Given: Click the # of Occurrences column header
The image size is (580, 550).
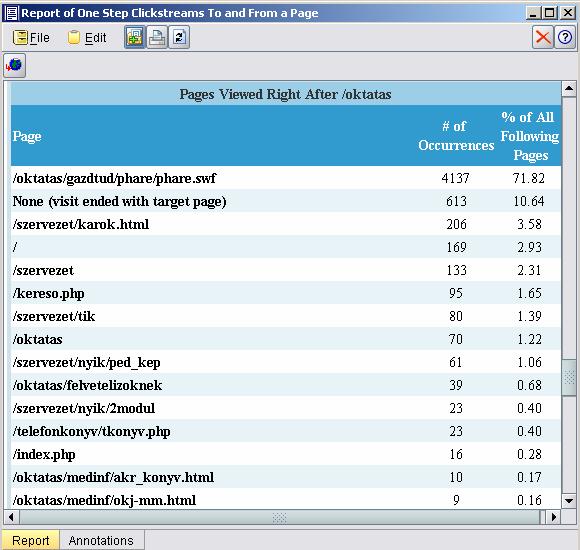Looking at the screenshot, I should (456, 136).
